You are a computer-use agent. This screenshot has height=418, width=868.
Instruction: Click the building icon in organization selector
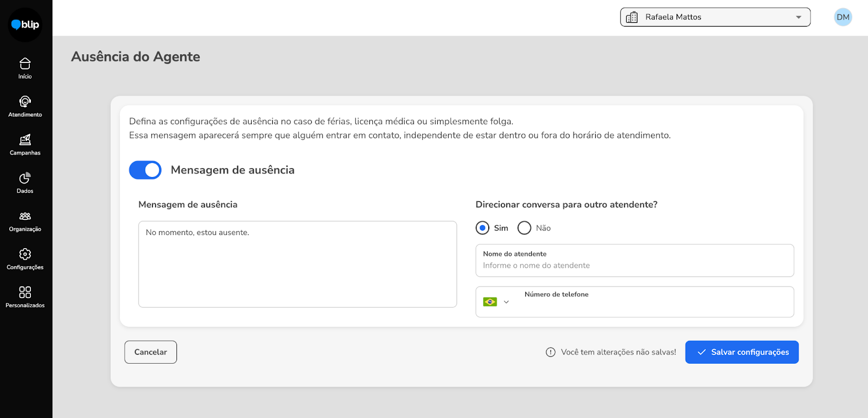click(x=632, y=17)
